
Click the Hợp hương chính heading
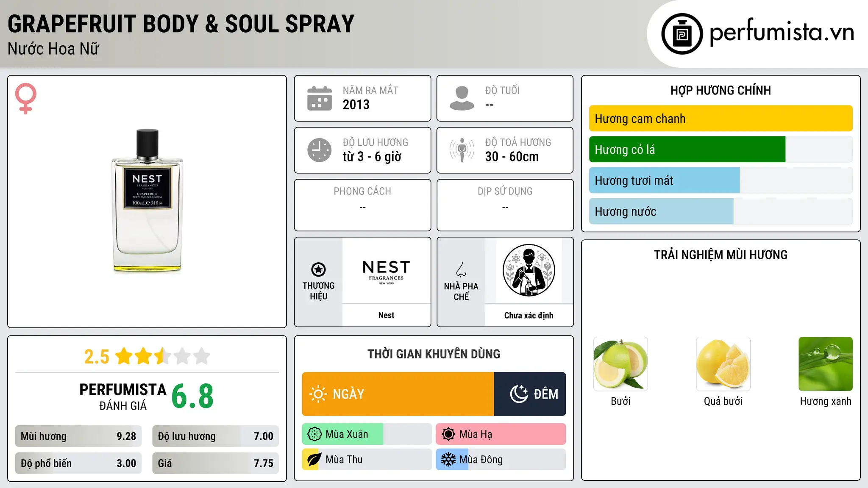[721, 90]
